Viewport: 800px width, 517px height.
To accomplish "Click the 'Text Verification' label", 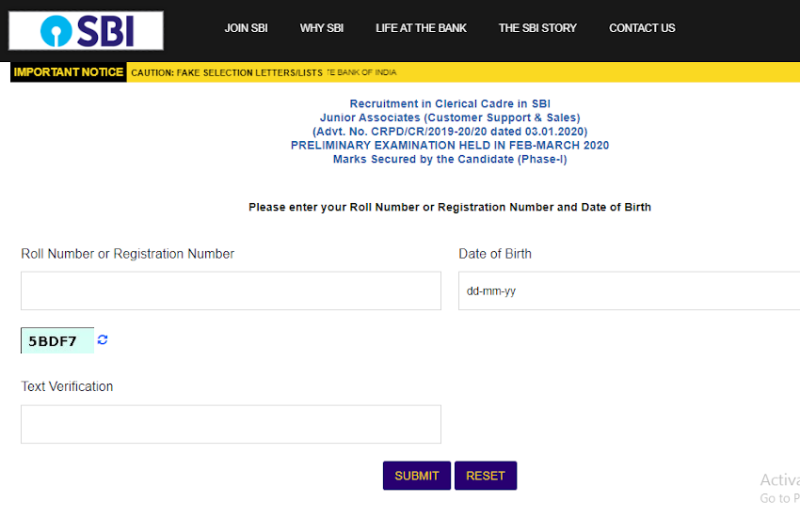I will [67, 386].
